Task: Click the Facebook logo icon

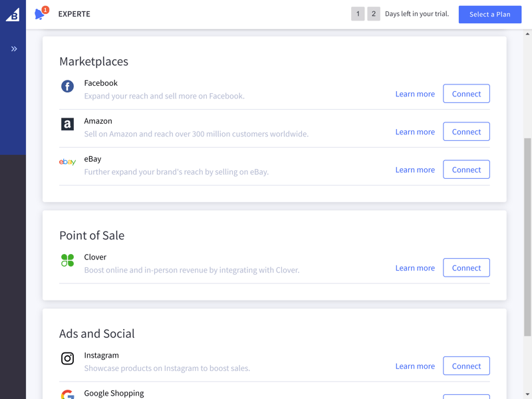Action: click(x=68, y=86)
